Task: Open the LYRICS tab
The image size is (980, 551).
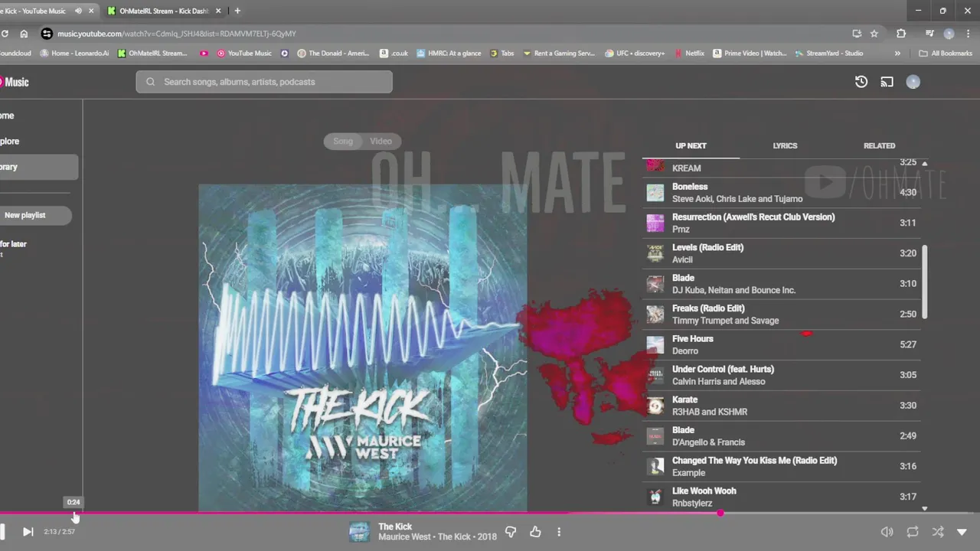Action: [x=785, y=145]
